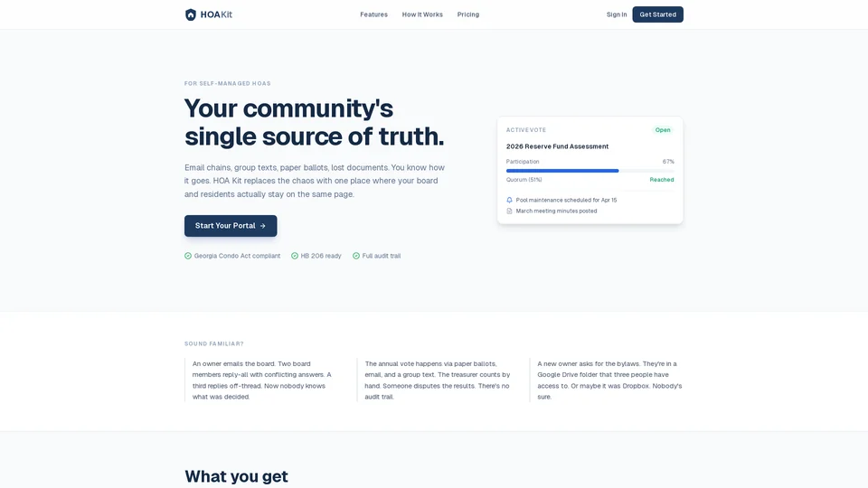868x488 pixels.
Task: Click the checkmark icon beside Full audit trail
Action: click(x=356, y=256)
